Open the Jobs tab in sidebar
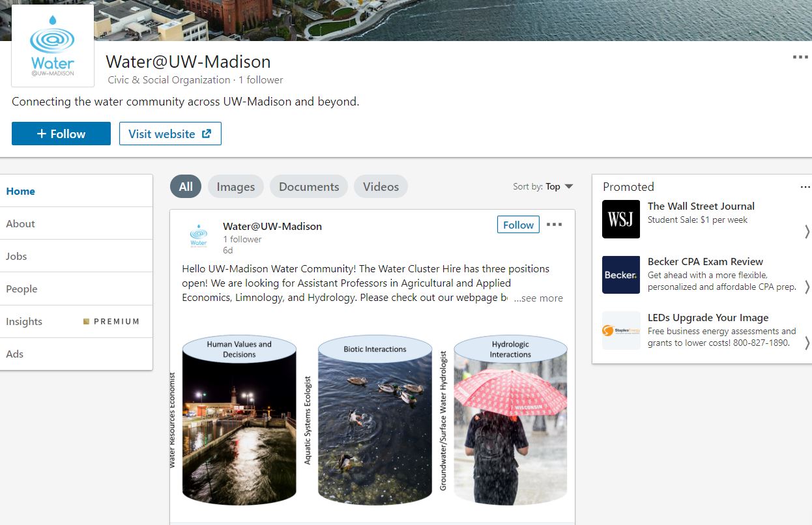 pyautogui.click(x=76, y=256)
